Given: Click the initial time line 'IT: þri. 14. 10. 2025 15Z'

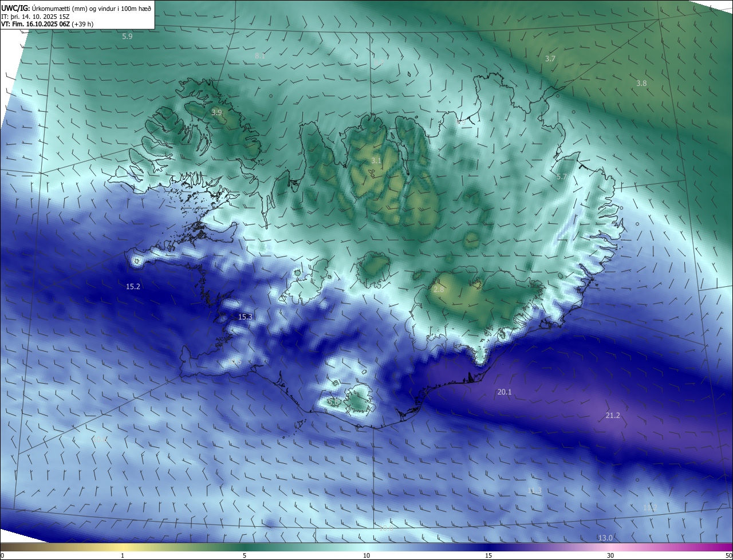Looking at the screenshot, I should pyautogui.click(x=34, y=17).
